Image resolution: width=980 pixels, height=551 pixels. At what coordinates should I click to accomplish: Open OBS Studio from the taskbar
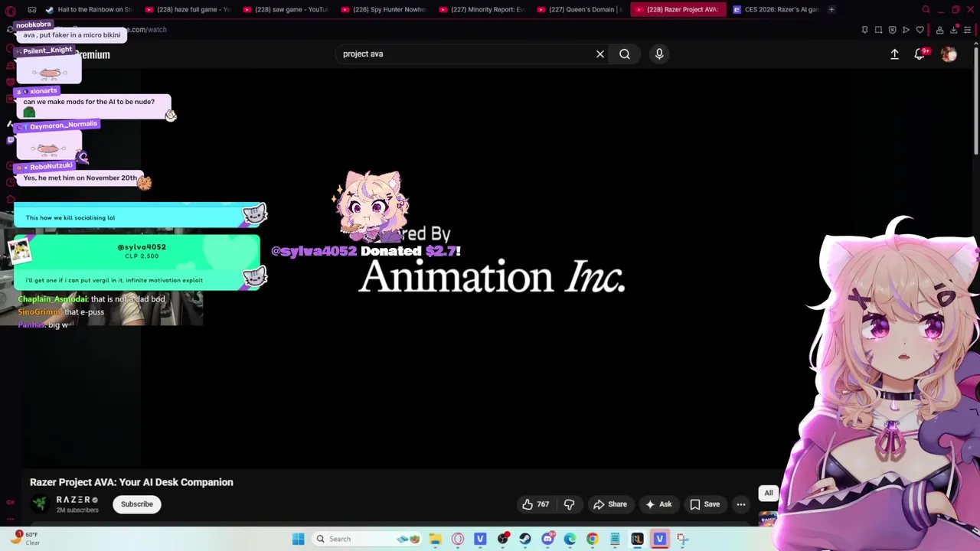click(502, 539)
